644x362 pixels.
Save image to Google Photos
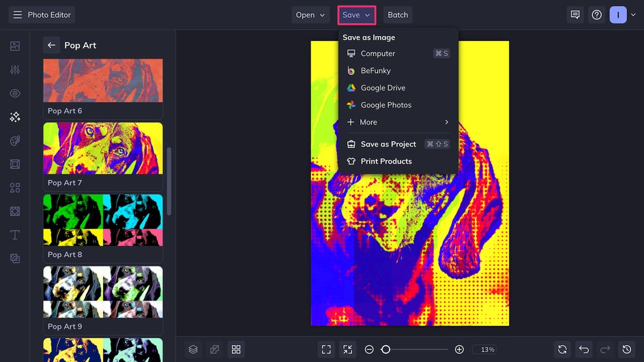point(398,105)
